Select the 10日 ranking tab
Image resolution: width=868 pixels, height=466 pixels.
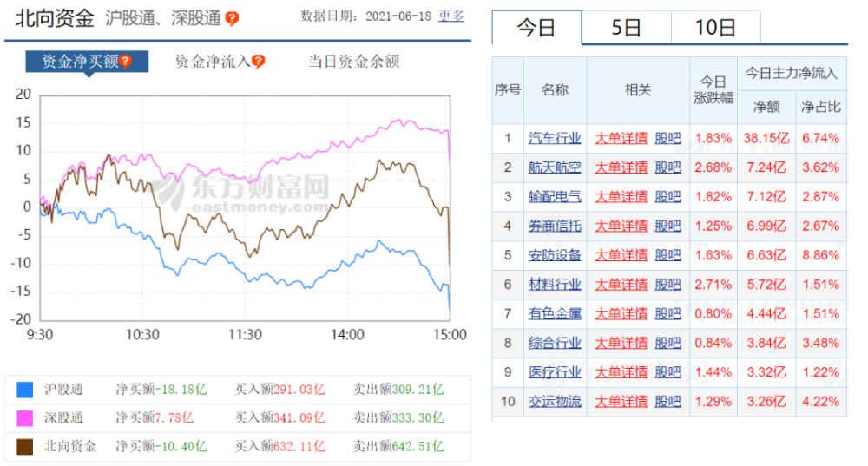click(x=715, y=27)
